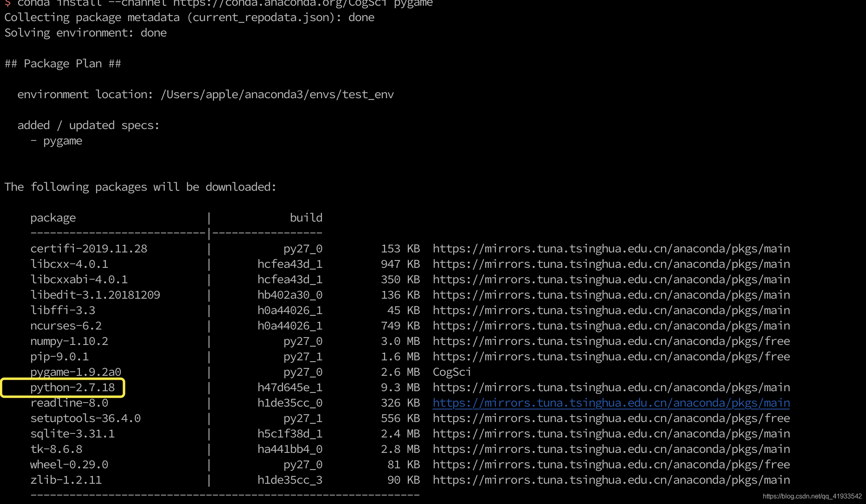
Task: Click the readline-8.0 package name
Action: (x=69, y=403)
